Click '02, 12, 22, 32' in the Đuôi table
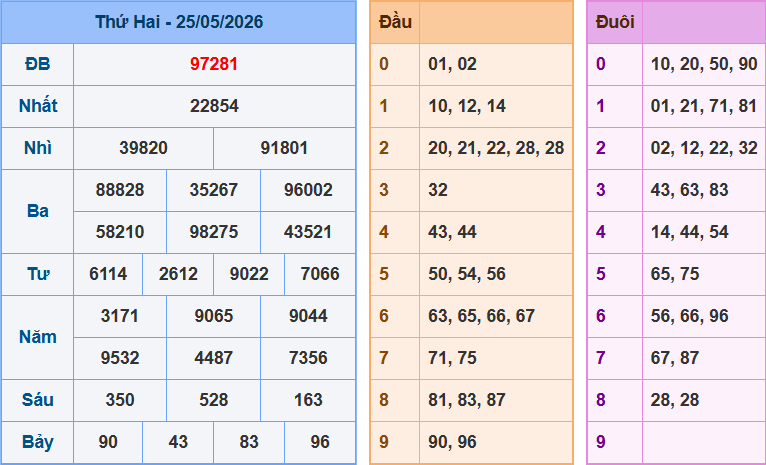Viewport: 766px width, 465px height. pyautogui.click(x=704, y=148)
